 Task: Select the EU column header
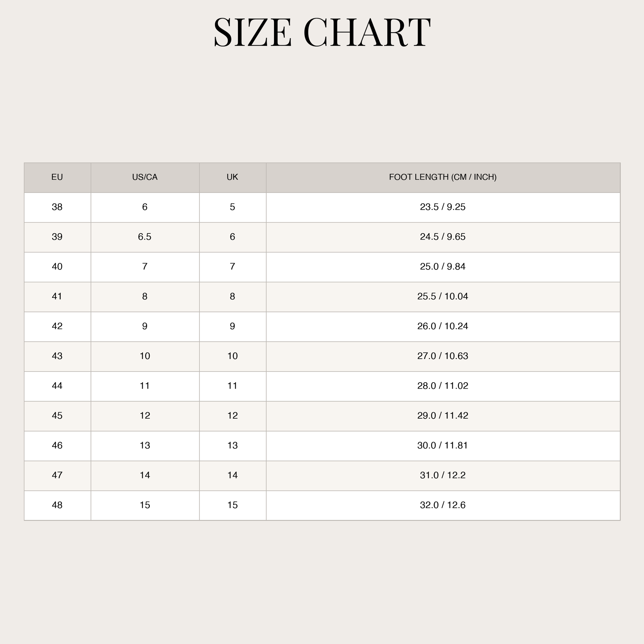point(57,177)
